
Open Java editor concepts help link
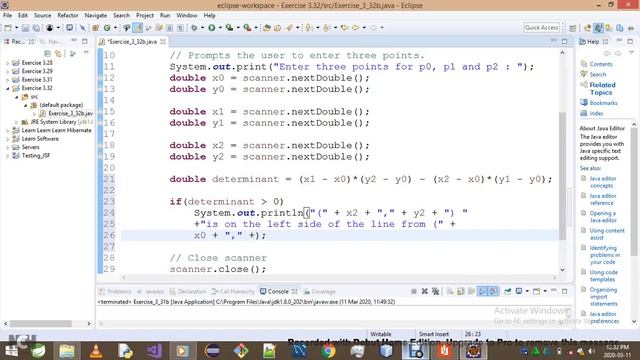[603, 182]
